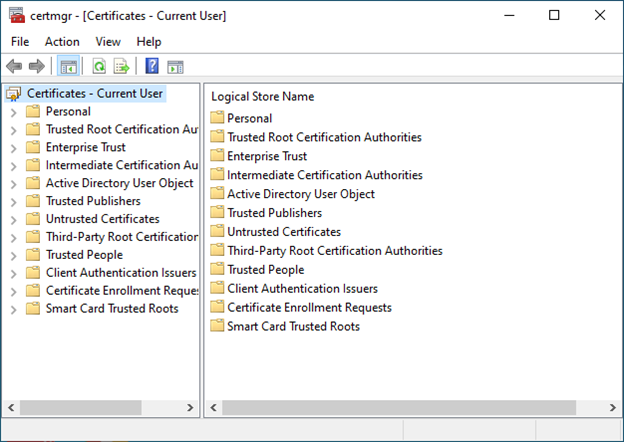Click the right pane horizontal scrollbar
Viewport: 624px width, 442px height.
(x=400, y=408)
